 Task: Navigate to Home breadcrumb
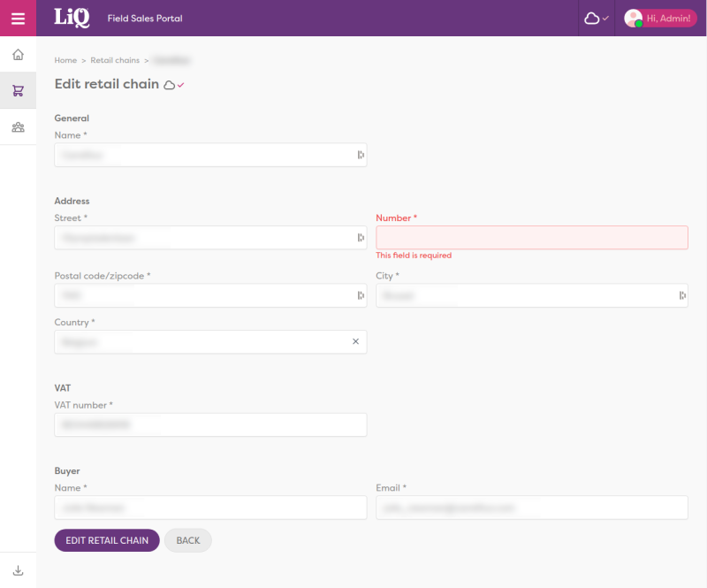point(65,60)
